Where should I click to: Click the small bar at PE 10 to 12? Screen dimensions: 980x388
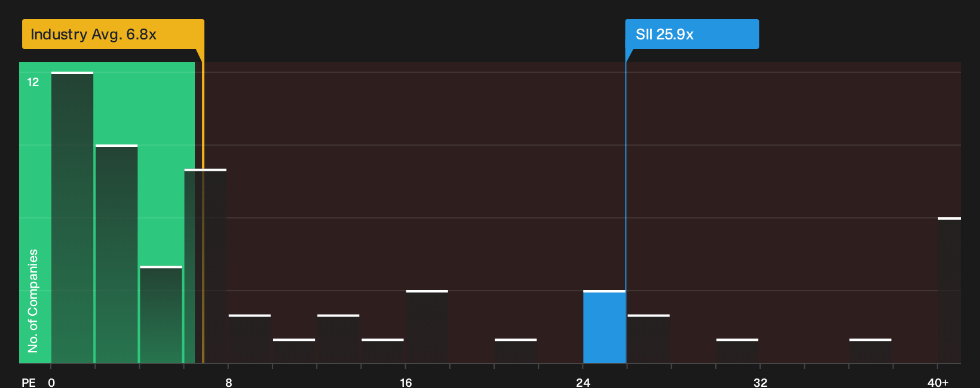[x=294, y=351]
